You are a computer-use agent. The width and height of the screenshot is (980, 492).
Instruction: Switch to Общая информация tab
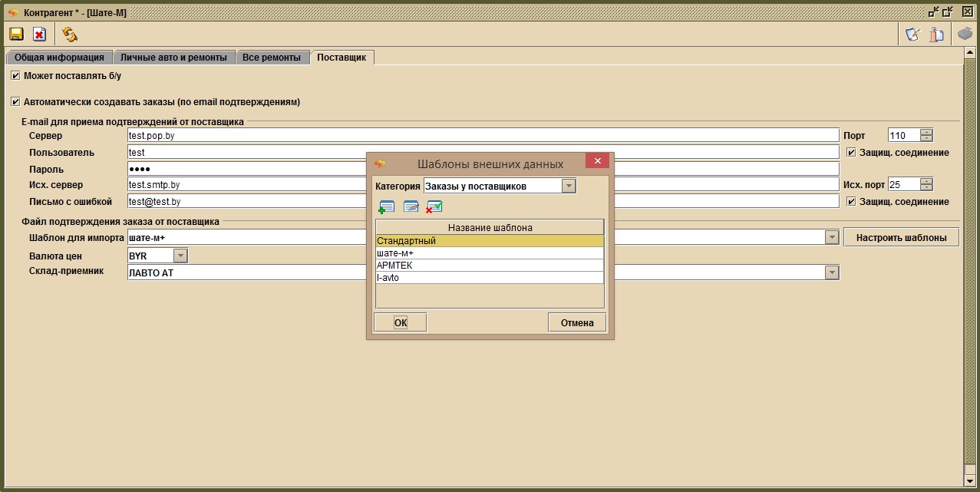59,58
